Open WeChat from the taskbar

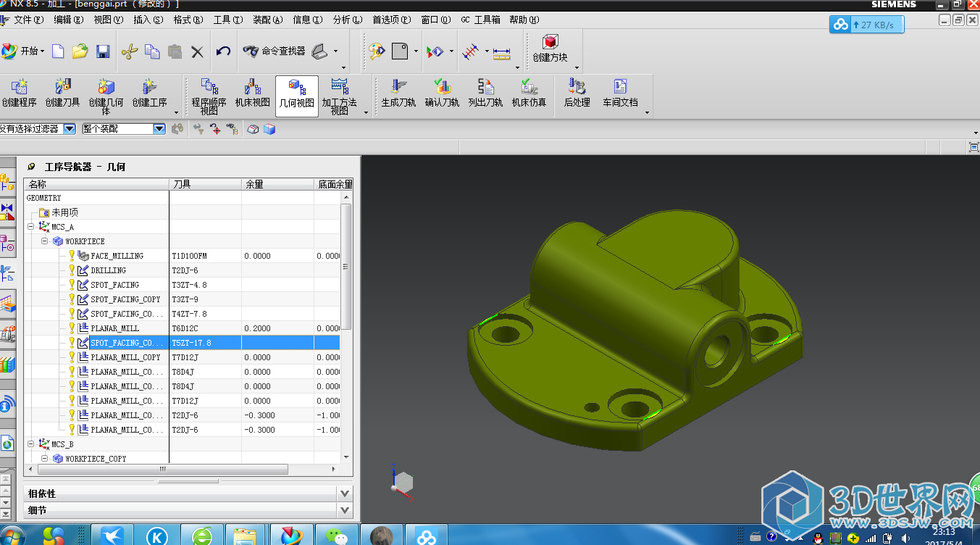click(x=335, y=536)
